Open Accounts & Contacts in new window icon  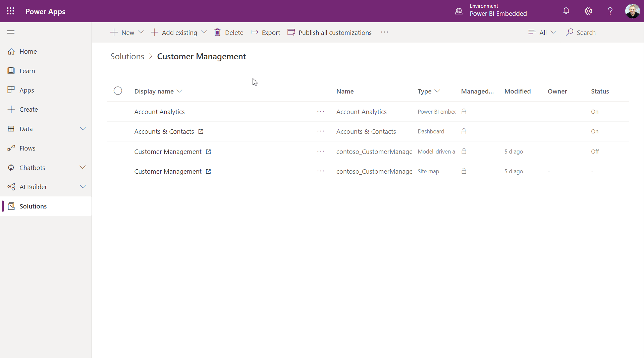[201, 132]
